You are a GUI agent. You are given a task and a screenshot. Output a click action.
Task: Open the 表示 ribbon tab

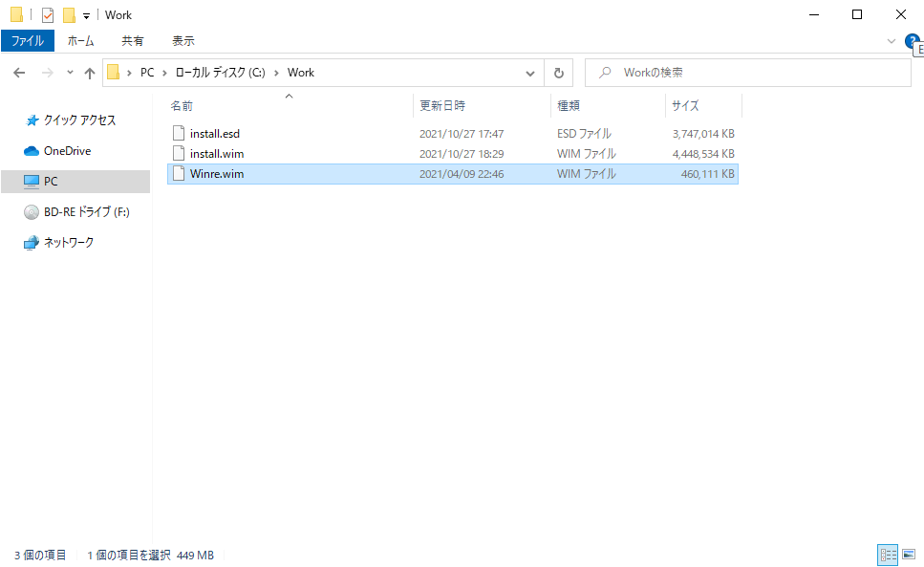point(183,40)
